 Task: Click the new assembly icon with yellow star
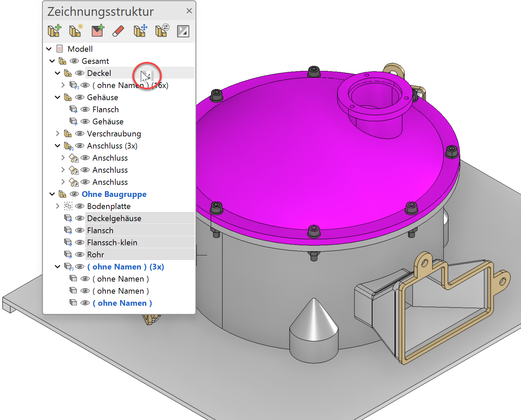pos(76,31)
